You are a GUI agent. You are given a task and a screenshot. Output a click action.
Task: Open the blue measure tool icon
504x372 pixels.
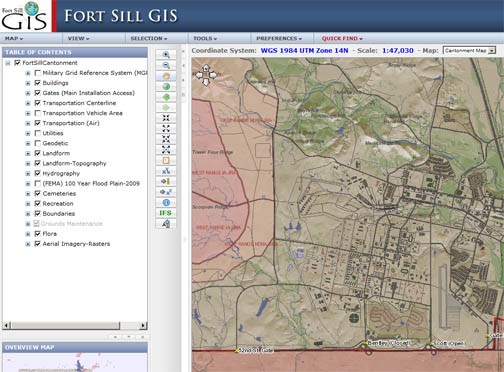point(166,171)
